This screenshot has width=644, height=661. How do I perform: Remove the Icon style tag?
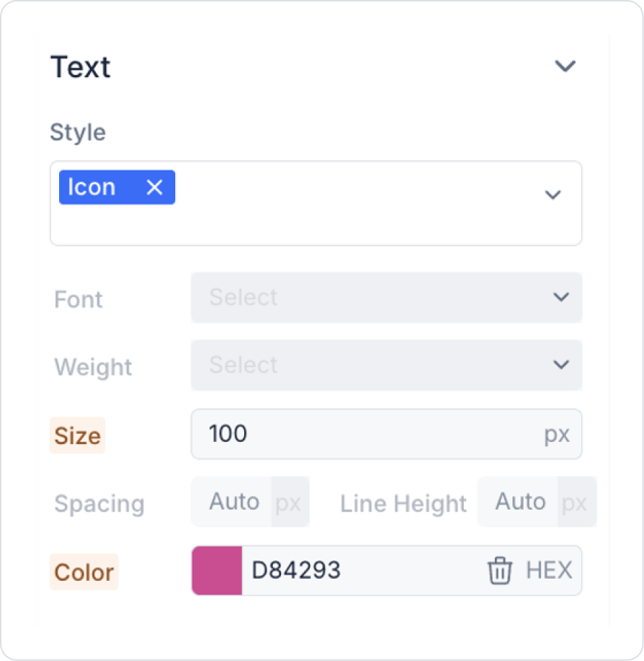point(154,187)
